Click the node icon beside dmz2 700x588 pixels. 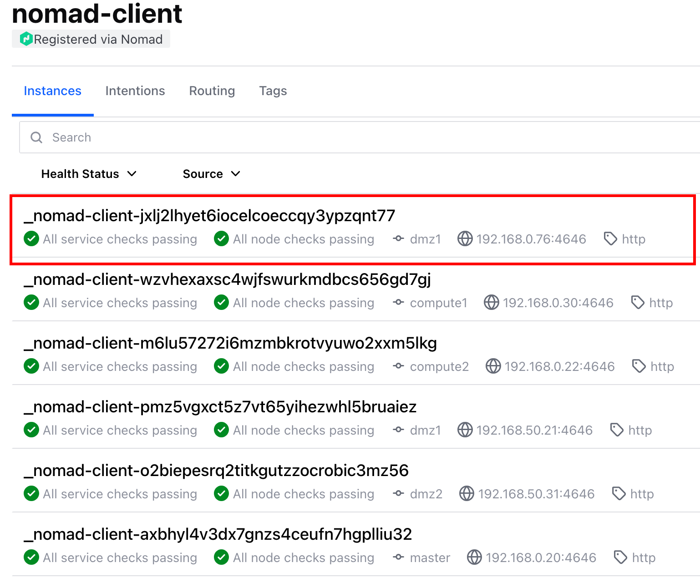click(399, 494)
